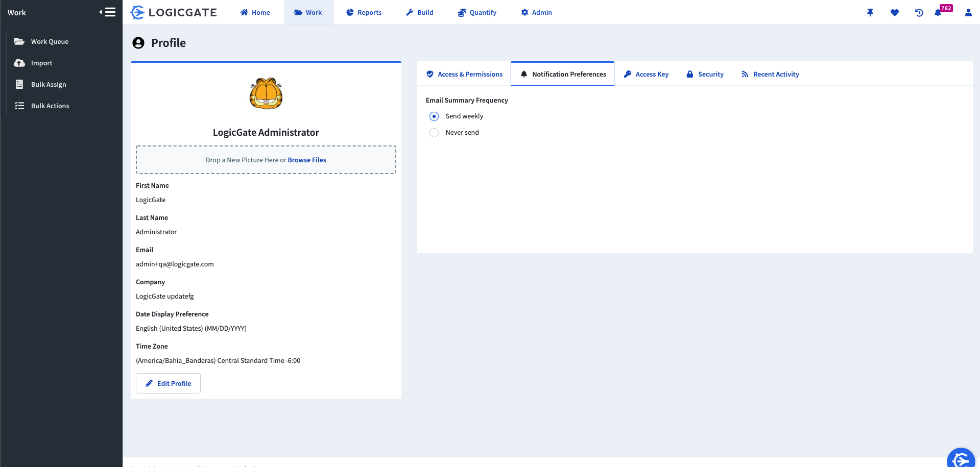980x467 pixels.
Task: Click the Browse Files link
Action: pyautogui.click(x=307, y=160)
